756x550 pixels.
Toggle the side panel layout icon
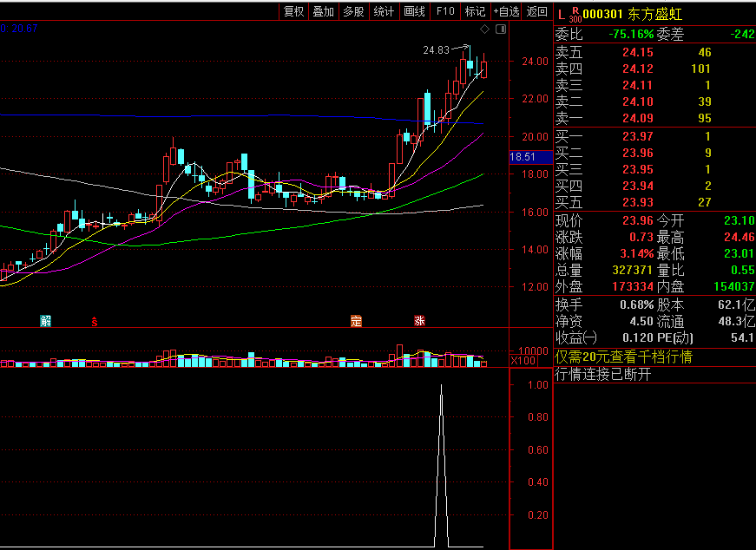coord(501,29)
